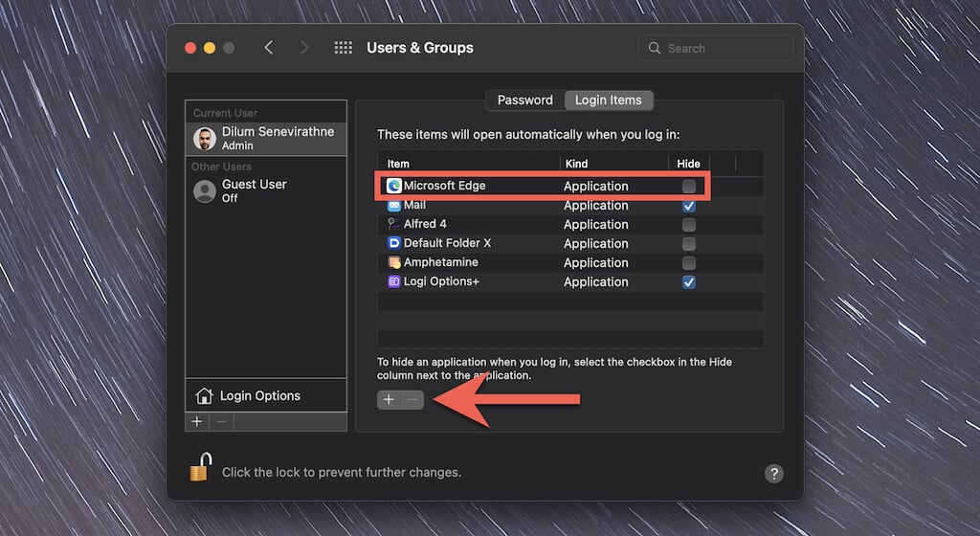
Task: Open Login Options in the sidebar
Action: (259, 395)
